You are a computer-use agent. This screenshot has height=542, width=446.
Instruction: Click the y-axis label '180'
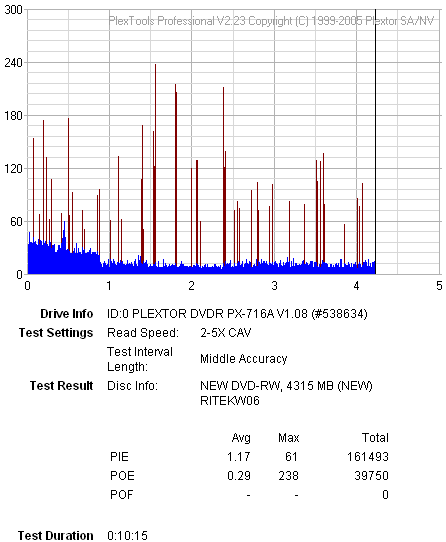coord(13,116)
